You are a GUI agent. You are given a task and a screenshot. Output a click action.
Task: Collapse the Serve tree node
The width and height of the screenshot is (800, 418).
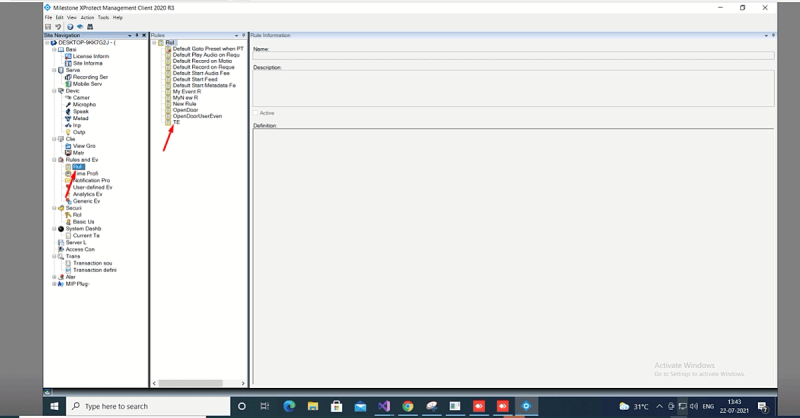[54, 70]
